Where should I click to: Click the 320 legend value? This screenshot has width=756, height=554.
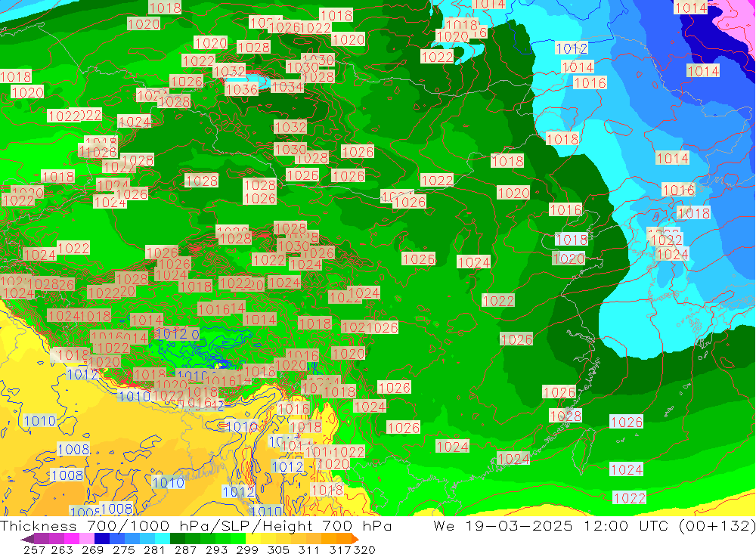[x=364, y=549]
